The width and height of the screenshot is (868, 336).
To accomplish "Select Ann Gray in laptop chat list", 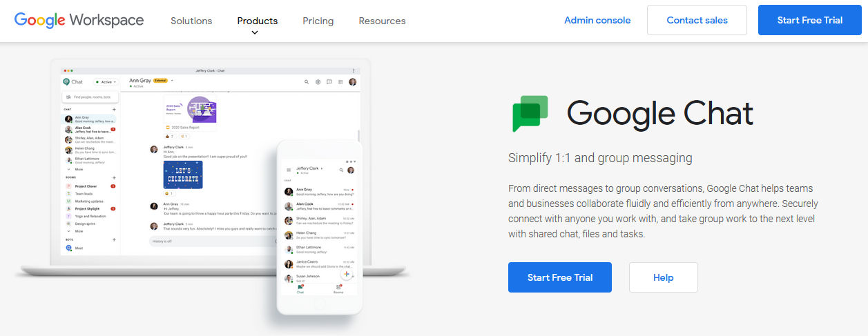I will tap(90, 119).
